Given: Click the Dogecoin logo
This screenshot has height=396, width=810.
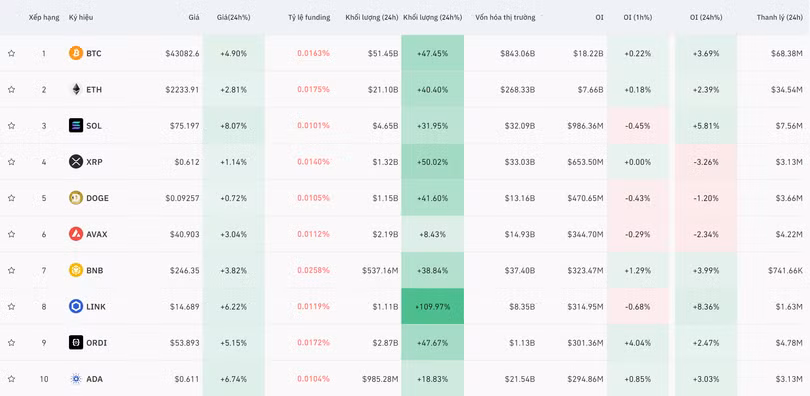Looking at the screenshot, I should click(76, 198).
